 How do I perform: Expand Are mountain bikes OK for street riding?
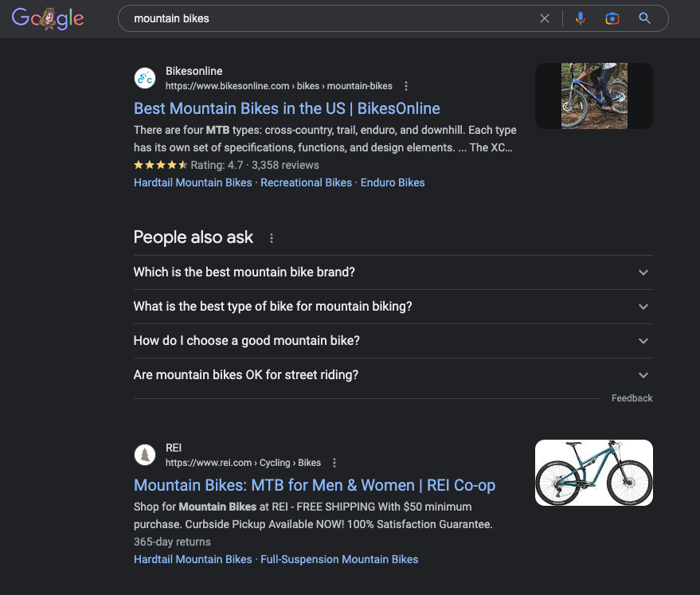tap(393, 375)
